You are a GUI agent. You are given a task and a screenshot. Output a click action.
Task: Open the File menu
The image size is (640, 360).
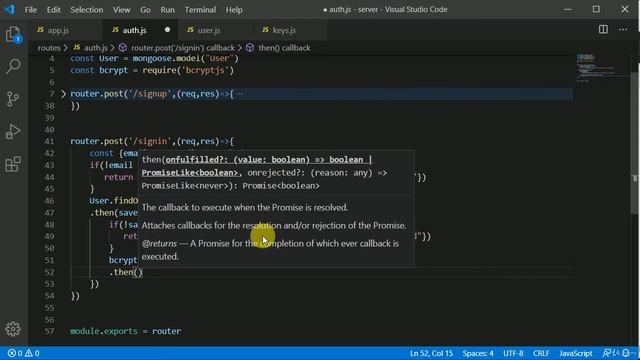(x=31, y=9)
